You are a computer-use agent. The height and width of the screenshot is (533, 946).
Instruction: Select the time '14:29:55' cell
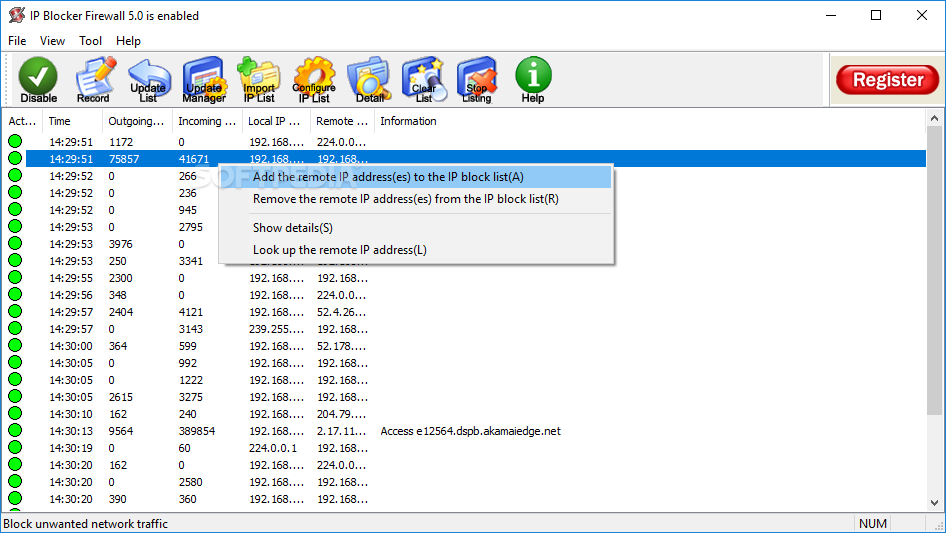71,278
